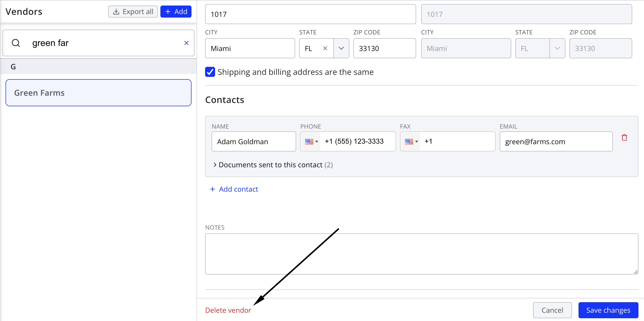Edit the phone number field
The width and height of the screenshot is (644, 321).
click(x=358, y=141)
